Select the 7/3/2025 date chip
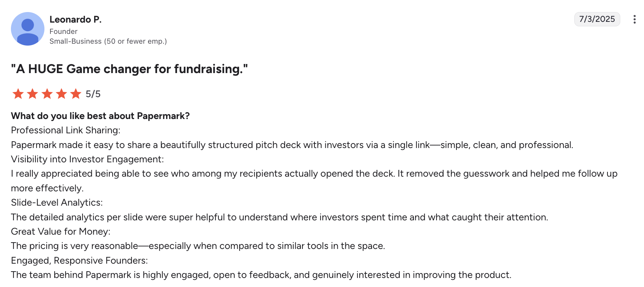This screenshot has height=287, width=644. [597, 19]
